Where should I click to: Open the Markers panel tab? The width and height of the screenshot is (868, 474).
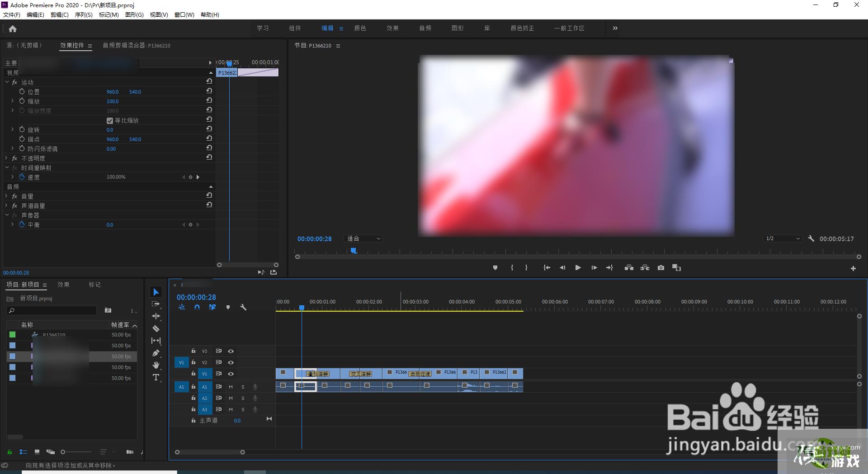pos(95,284)
